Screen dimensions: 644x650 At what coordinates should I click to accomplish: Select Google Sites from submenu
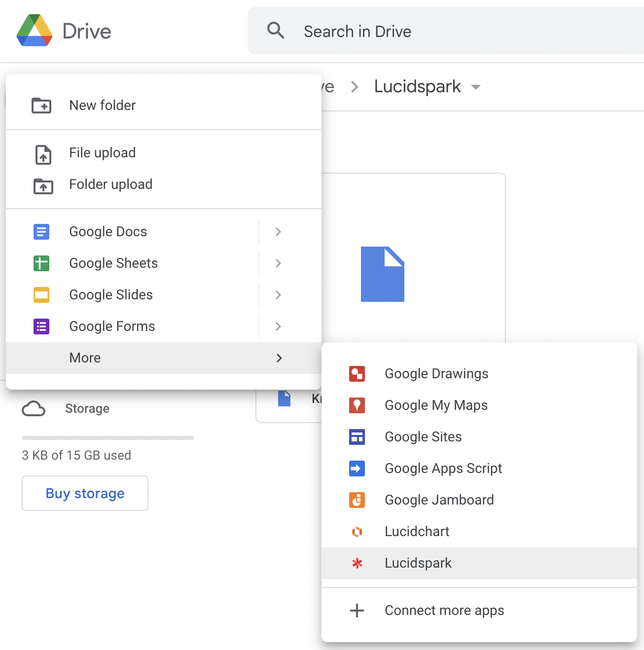(x=479, y=437)
